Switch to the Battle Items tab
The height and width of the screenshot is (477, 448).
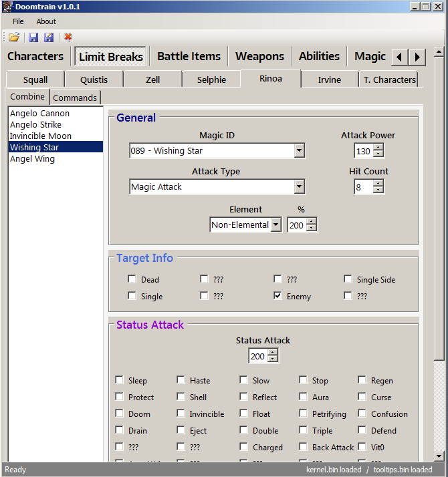(x=189, y=56)
